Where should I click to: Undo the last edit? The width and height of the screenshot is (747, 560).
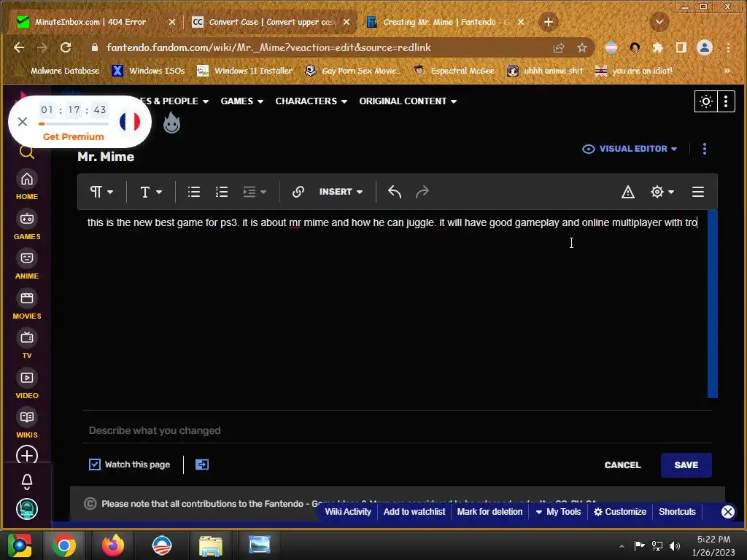coord(395,192)
